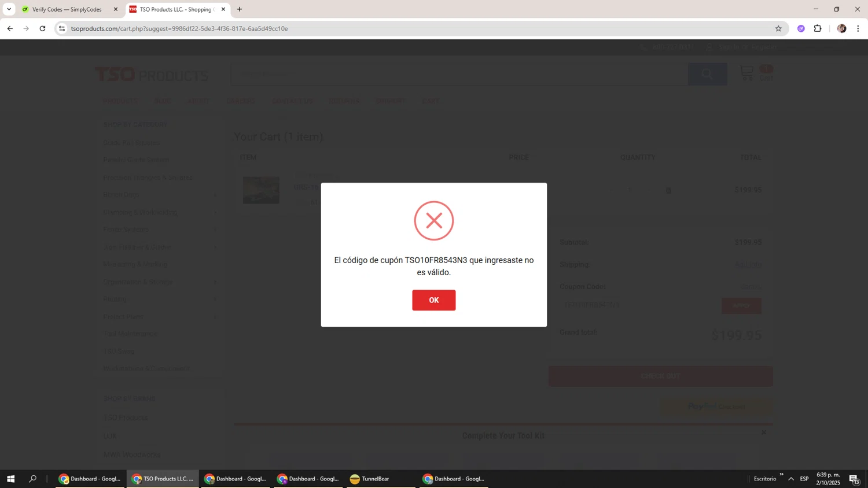The width and height of the screenshot is (868, 488).
Task: Click the coupon code input field
Action: click(x=638, y=305)
